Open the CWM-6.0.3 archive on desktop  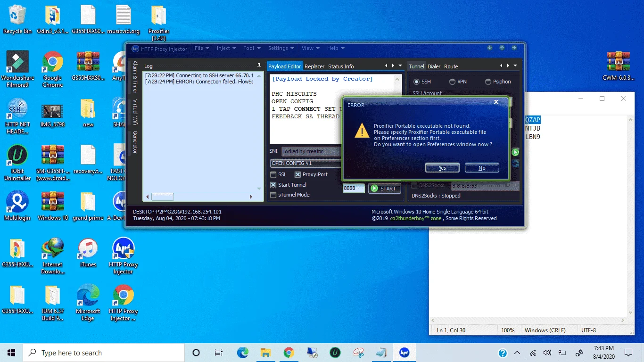pos(618,66)
